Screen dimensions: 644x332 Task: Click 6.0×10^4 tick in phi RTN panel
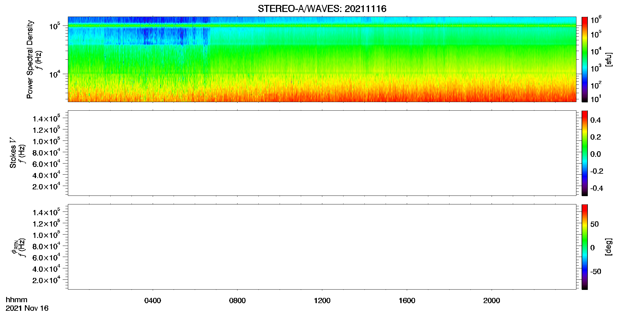46,257
